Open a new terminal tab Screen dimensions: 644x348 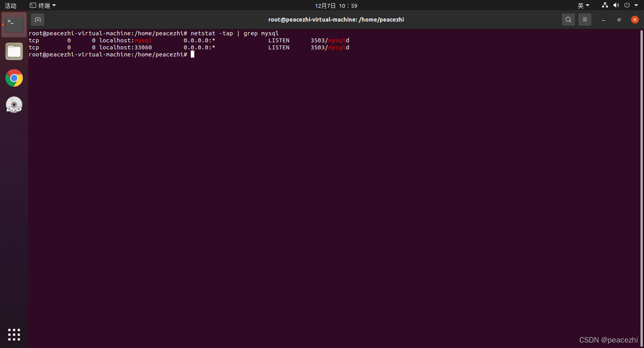[38, 20]
